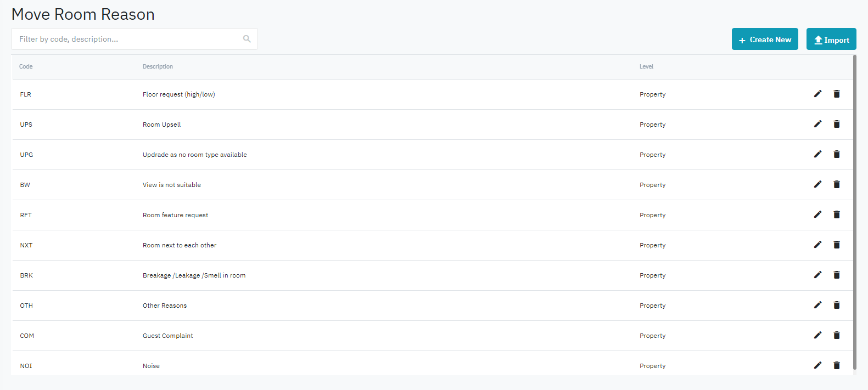The image size is (868, 390).
Task: Click the search magnifier icon
Action: click(x=247, y=39)
